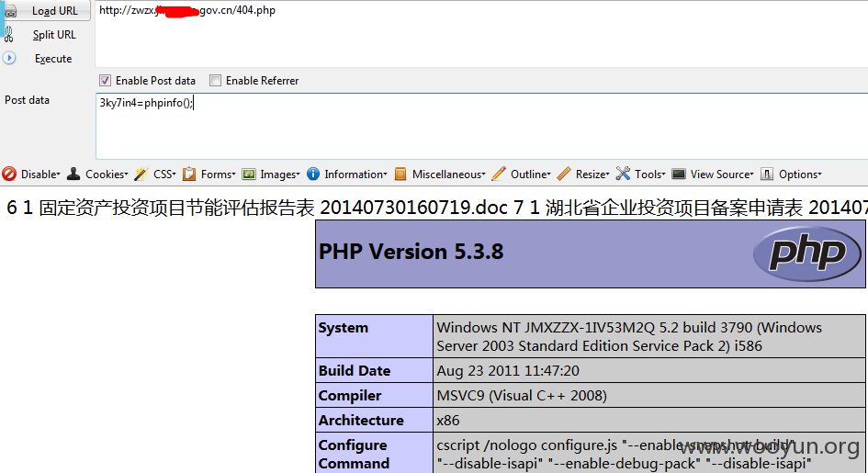The width and height of the screenshot is (868, 473).
Task: Open the Resize dropdown menu
Action: point(592,175)
